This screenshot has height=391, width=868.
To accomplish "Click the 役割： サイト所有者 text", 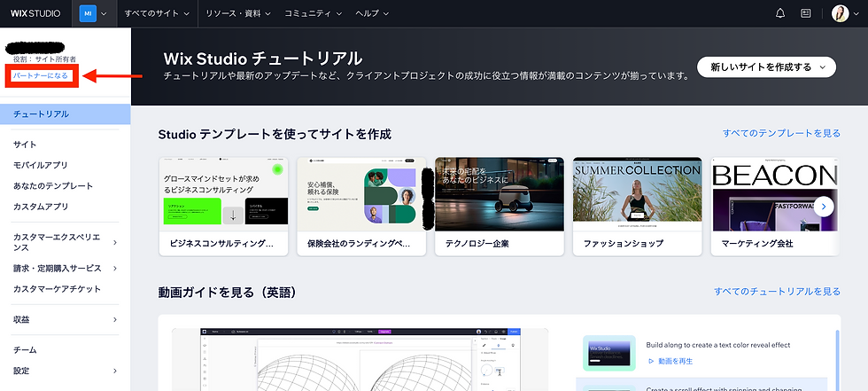I will (44, 59).
